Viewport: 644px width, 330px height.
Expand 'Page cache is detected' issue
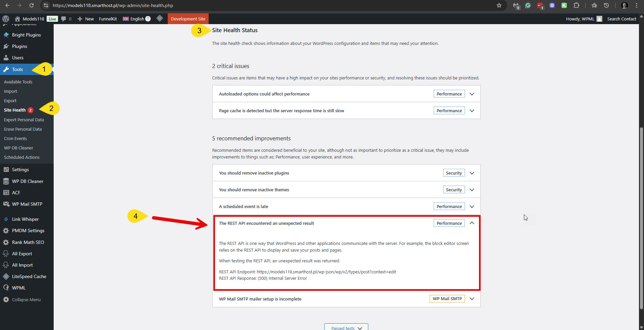tap(346, 111)
